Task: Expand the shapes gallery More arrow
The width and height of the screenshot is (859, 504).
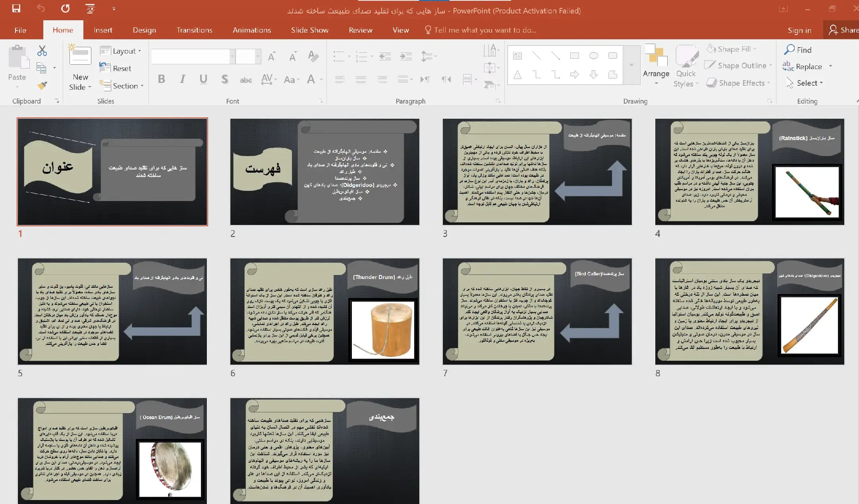Action: pos(631,65)
